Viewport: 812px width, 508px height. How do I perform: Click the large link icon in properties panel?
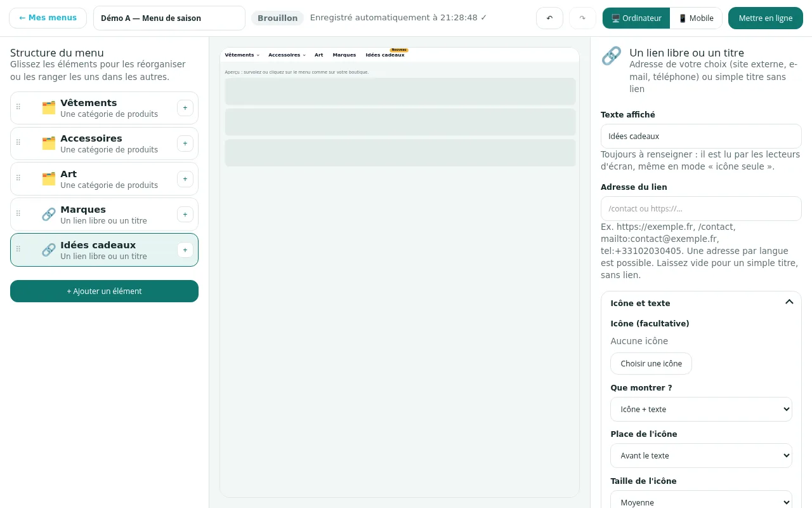tap(611, 56)
